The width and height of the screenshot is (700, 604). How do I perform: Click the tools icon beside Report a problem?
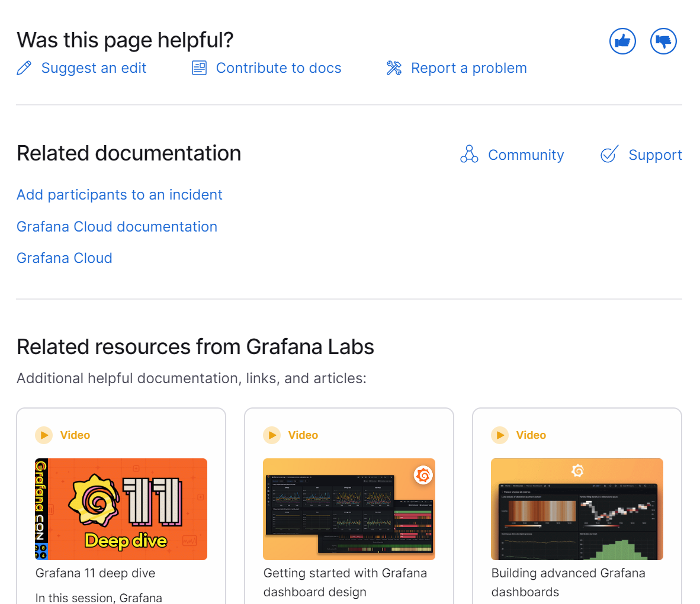tap(394, 68)
